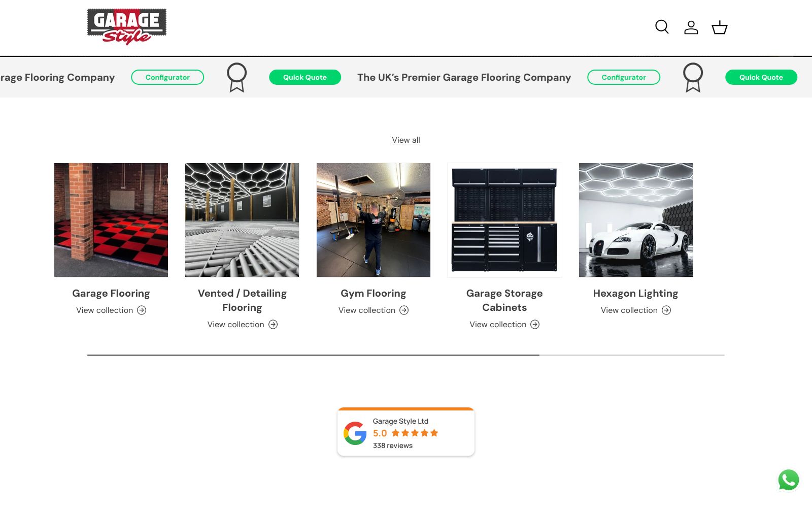Open the WhatsApp chat bubble

coord(789,480)
